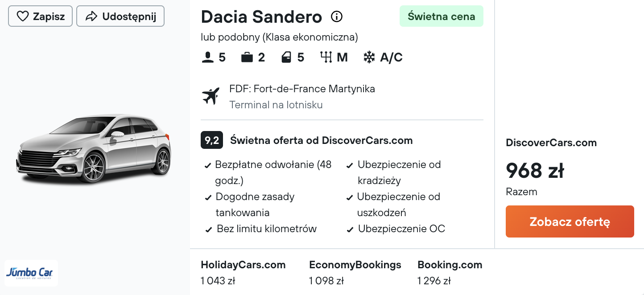
Task: Click the info icon beside Dacia Sandero
Action: [x=337, y=17]
